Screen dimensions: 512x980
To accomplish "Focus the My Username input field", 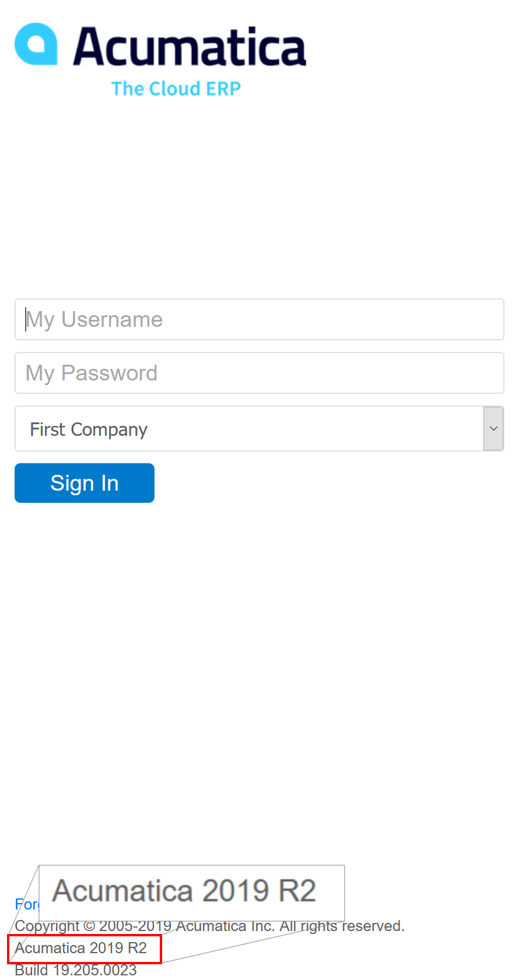I will click(259, 319).
